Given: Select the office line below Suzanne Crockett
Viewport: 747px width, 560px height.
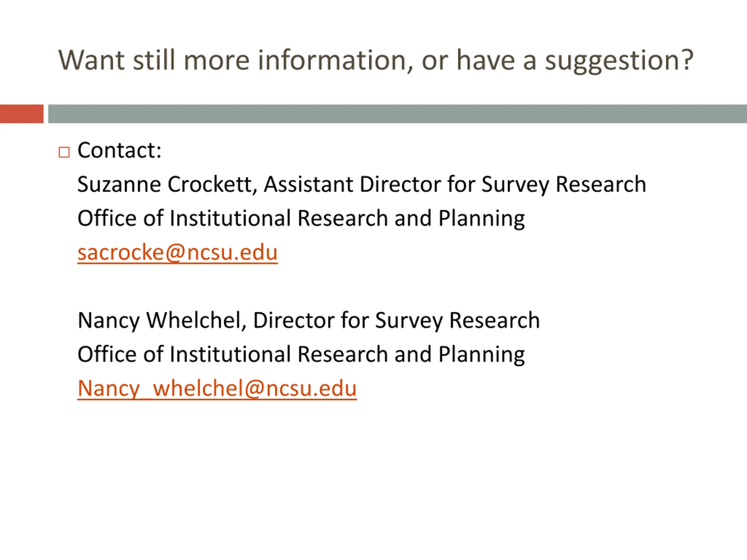Looking at the screenshot, I should [x=301, y=219].
